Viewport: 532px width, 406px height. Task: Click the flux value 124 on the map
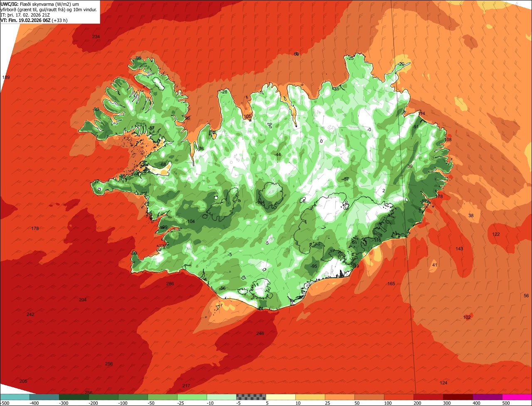pyautogui.click(x=444, y=382)
